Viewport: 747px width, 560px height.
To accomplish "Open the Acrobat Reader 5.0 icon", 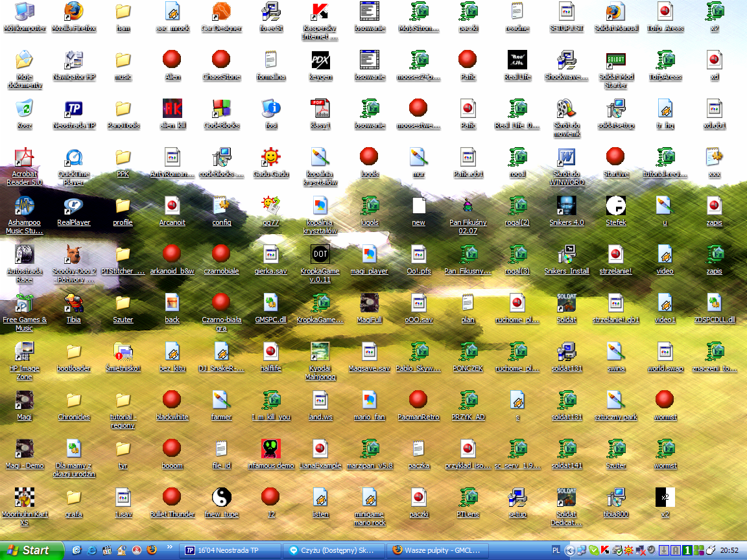I will tap(24, 158).
